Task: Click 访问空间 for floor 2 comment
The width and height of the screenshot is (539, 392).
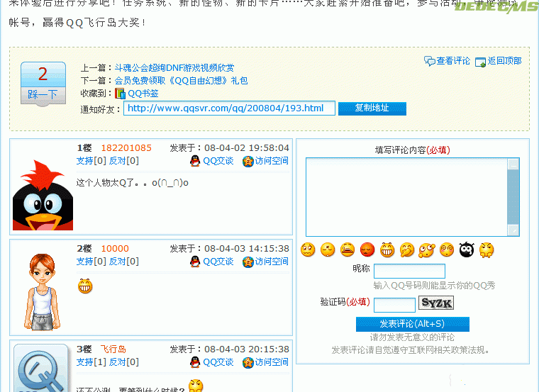Action: tap(272, 262)
